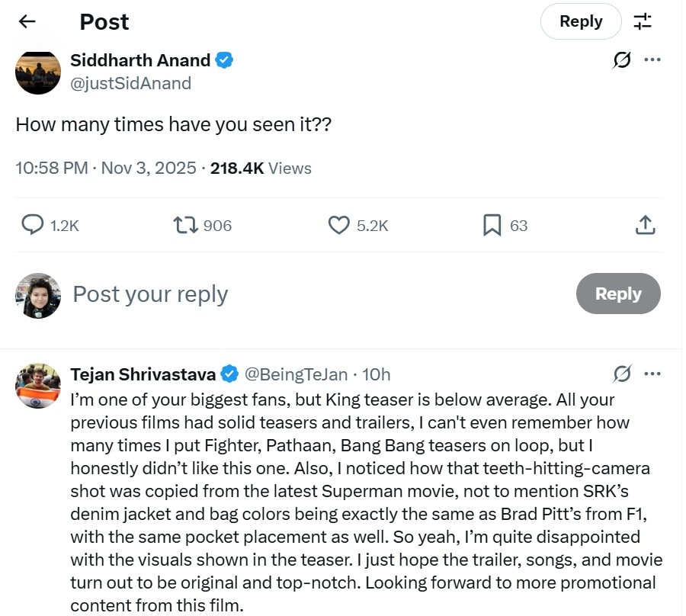Repost the post with 906 reposts

pyautogui.click(x=185, y=225)
